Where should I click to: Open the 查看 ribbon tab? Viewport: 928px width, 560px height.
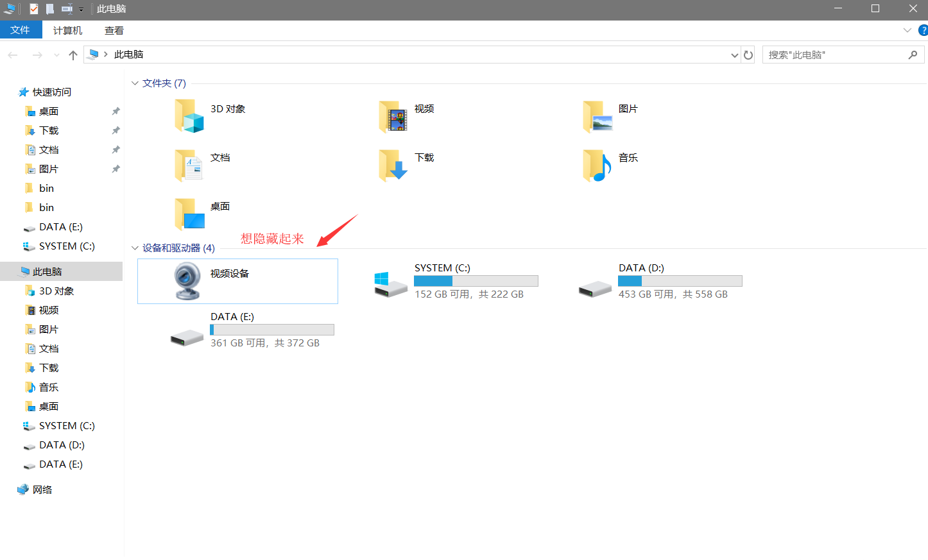114,30
